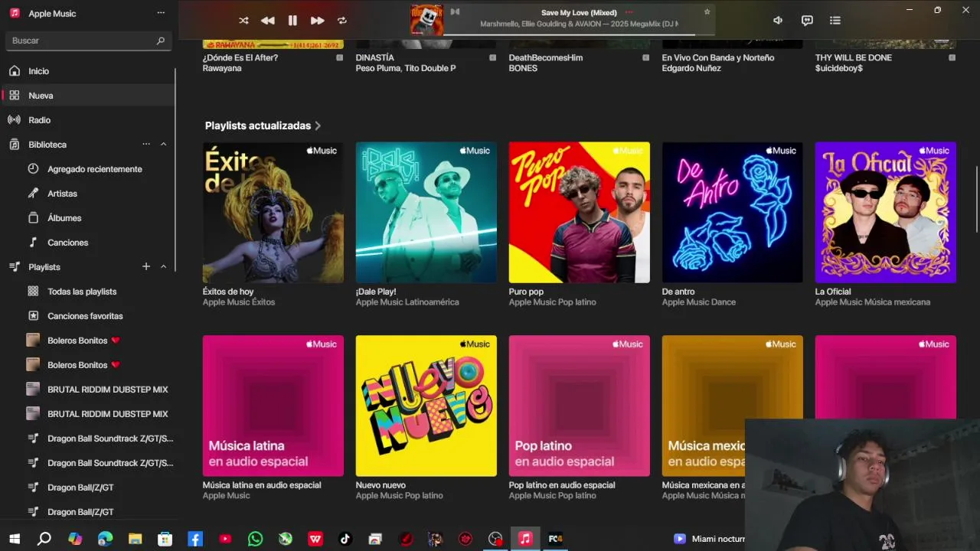This screenshot has width=980, height=551.
Task: Go to Inicio
Action: (89, 71)
